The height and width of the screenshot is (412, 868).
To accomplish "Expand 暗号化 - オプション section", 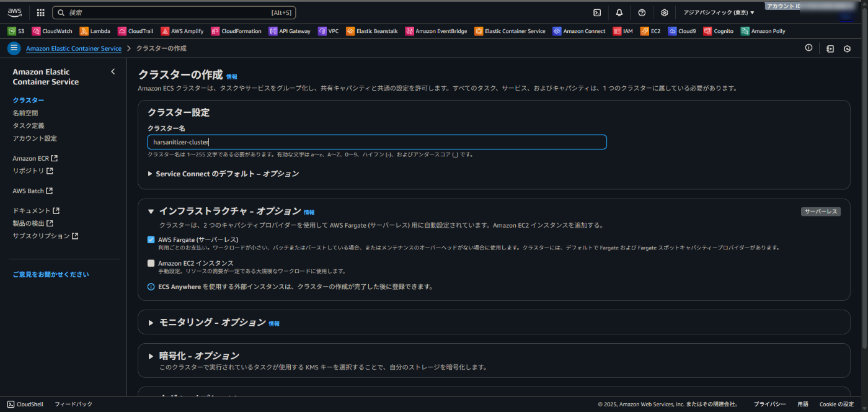I will coord(151,356).
